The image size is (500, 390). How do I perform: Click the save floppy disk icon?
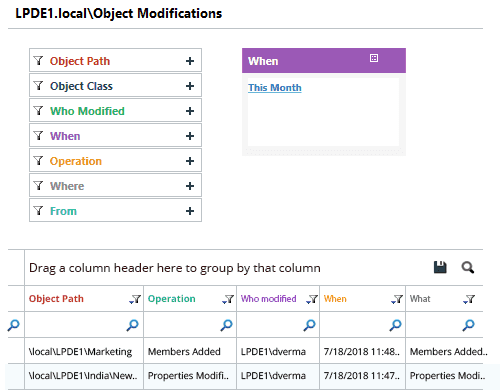tap(440, 267)
